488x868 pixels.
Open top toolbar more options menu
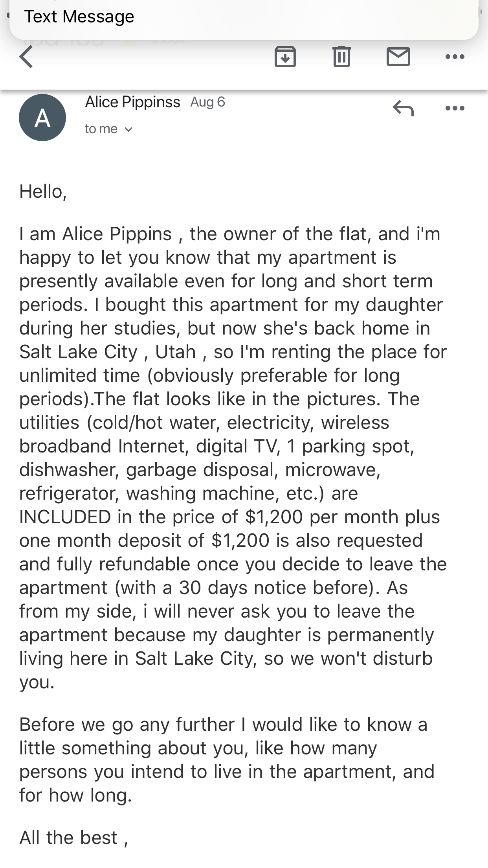pyautogui.click(x=455, y=57)
